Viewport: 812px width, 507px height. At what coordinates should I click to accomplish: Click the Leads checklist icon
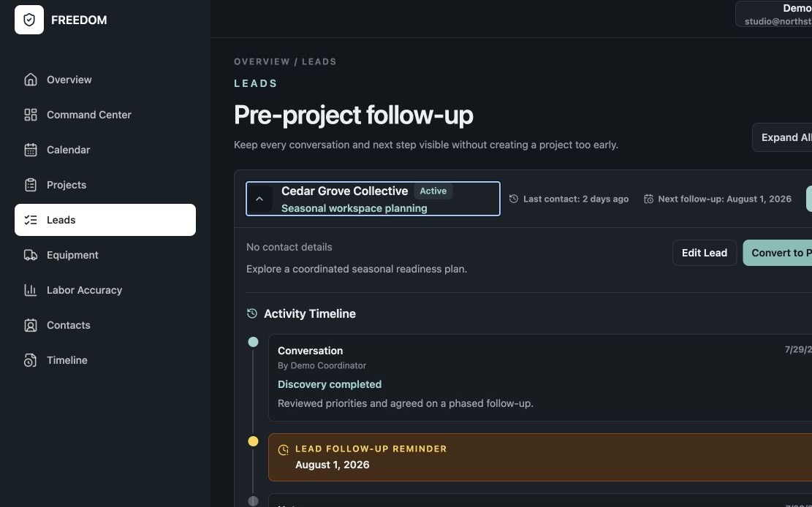point(31,220)
